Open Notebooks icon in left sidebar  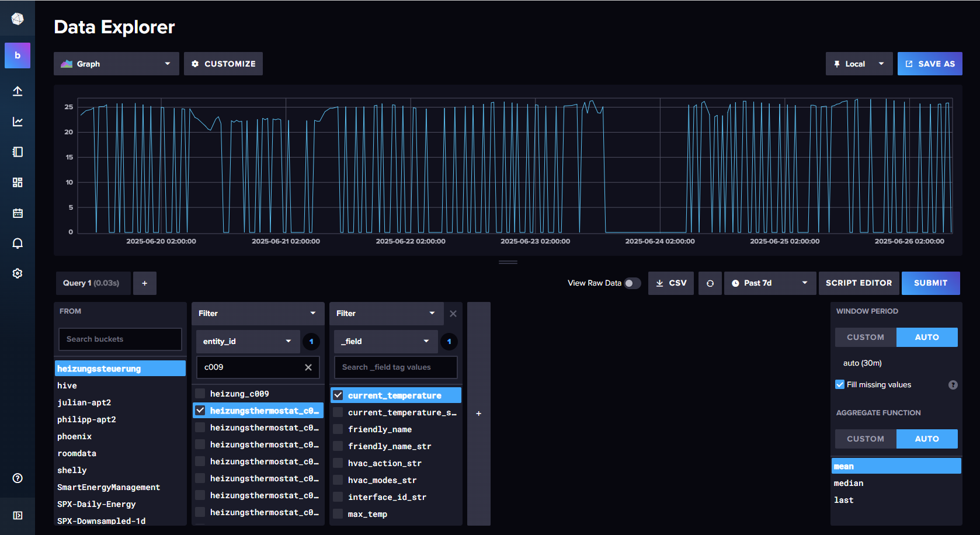coord(18,152)
